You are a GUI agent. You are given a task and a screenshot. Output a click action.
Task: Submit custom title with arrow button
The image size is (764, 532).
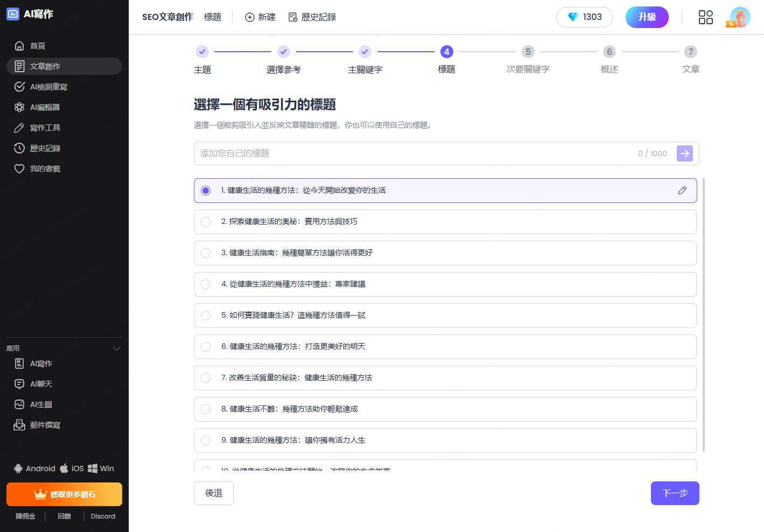684,153
